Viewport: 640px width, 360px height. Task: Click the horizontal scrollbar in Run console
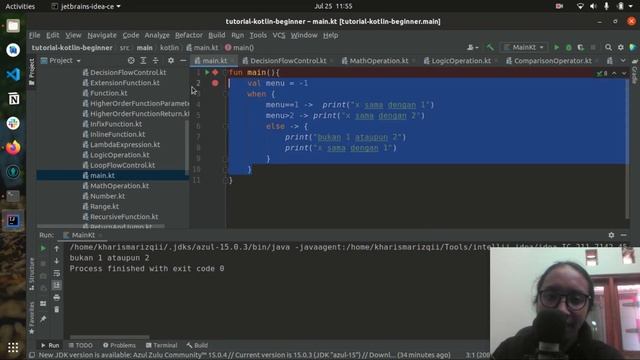[109, 337]
